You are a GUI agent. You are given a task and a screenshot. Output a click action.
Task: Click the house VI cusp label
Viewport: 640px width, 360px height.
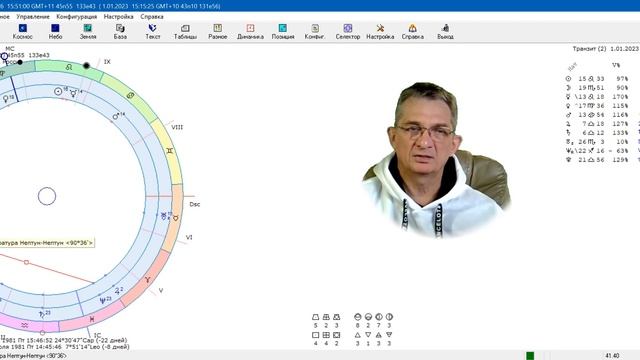pos(189,237)
